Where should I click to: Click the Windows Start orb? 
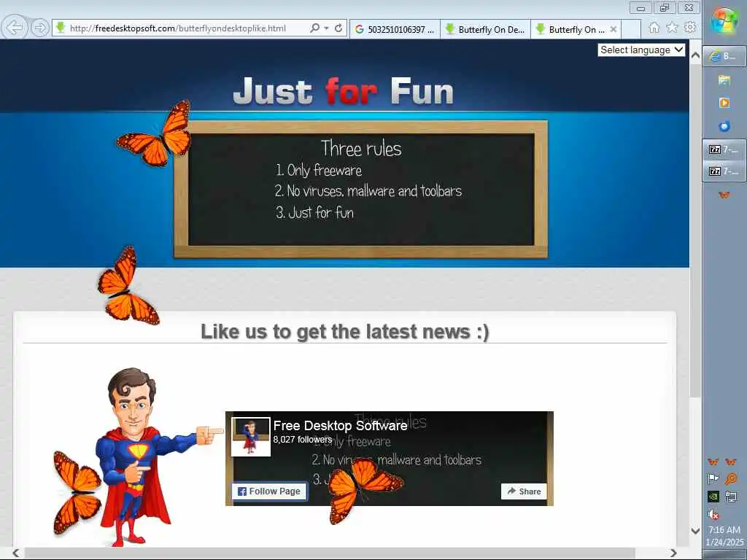click(724, 21)
